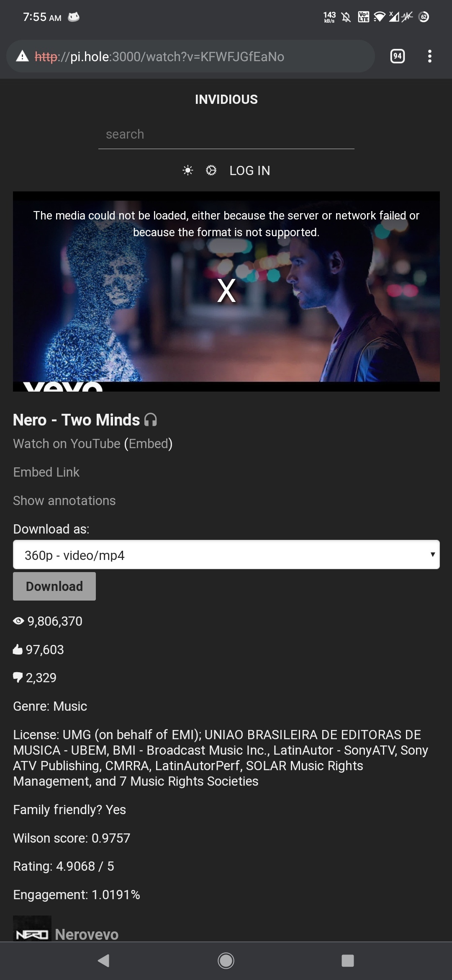Open recent apps with square button
The width and height of the screenshot is (452, 980).
[348, 960]
